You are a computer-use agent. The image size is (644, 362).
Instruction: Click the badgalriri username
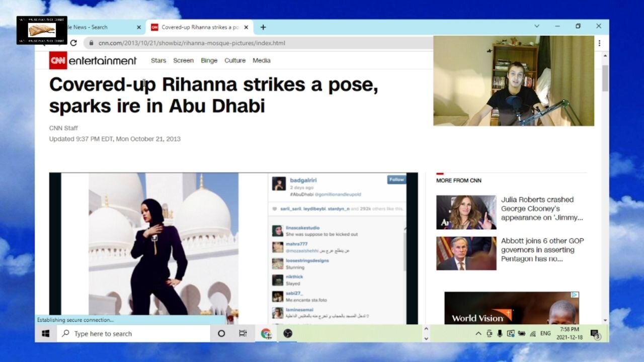303,180
